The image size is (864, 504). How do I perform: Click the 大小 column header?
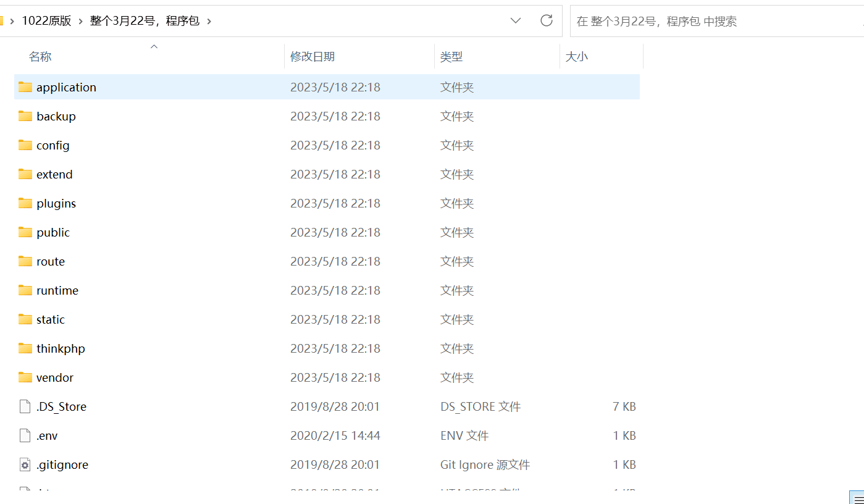click(x=577, y=56)
